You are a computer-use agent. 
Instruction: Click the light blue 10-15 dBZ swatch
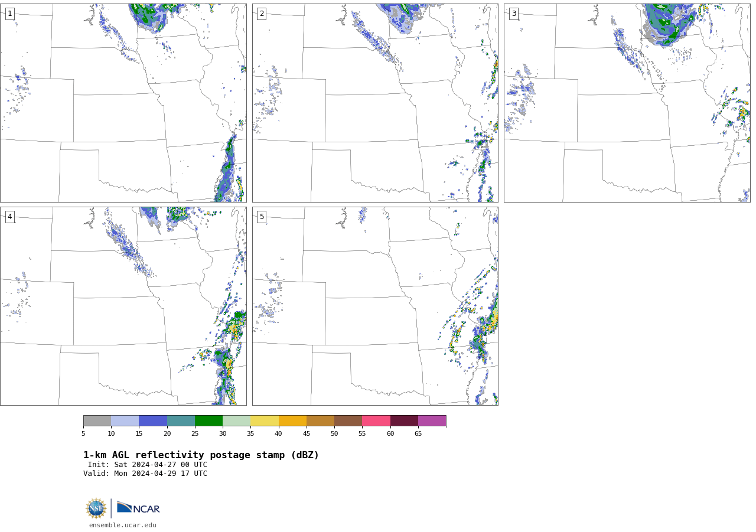click(125, 420)
